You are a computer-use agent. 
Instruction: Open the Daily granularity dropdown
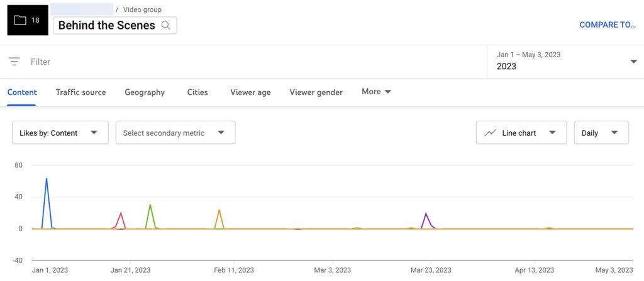[x=601, y=132]
